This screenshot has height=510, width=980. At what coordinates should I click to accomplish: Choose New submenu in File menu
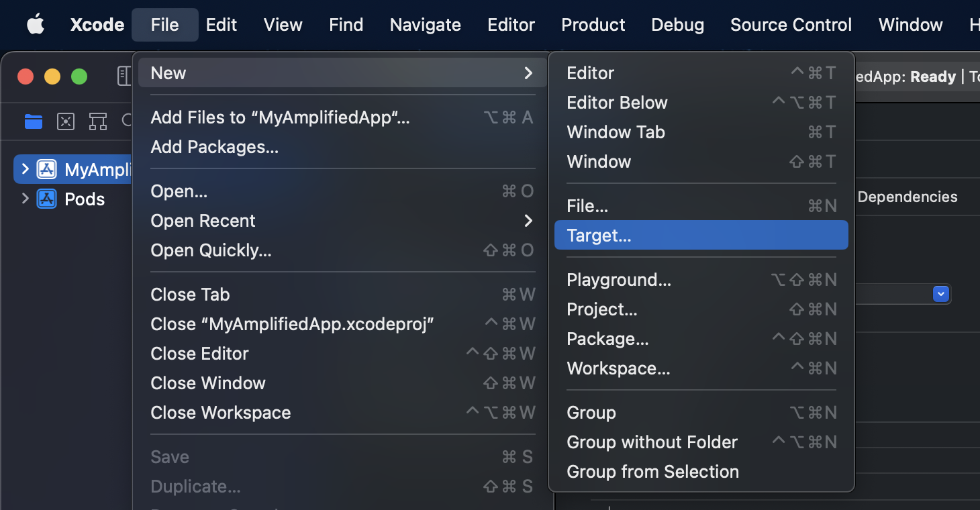342,73
